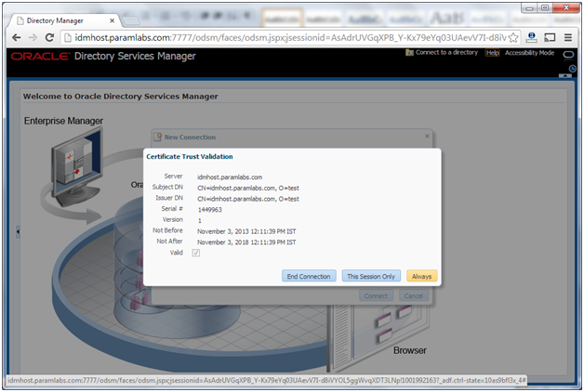Toggle the Valid checkbox

pos(196,253)
